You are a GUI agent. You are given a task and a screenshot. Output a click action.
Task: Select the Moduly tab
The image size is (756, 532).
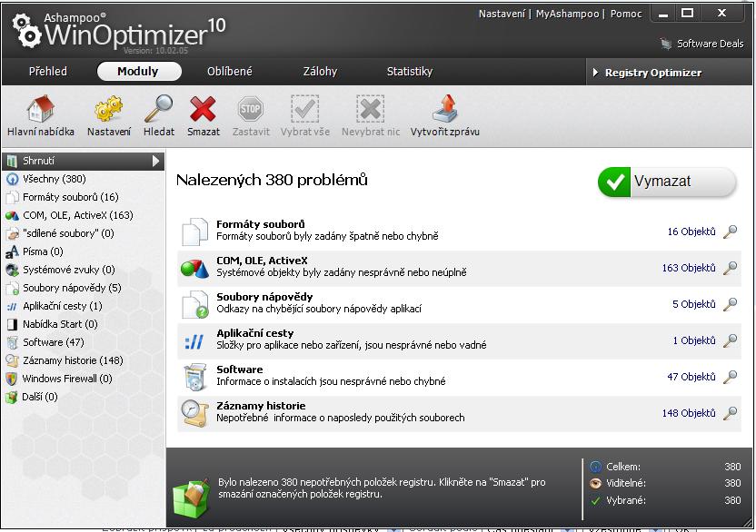tap(139, 72)
